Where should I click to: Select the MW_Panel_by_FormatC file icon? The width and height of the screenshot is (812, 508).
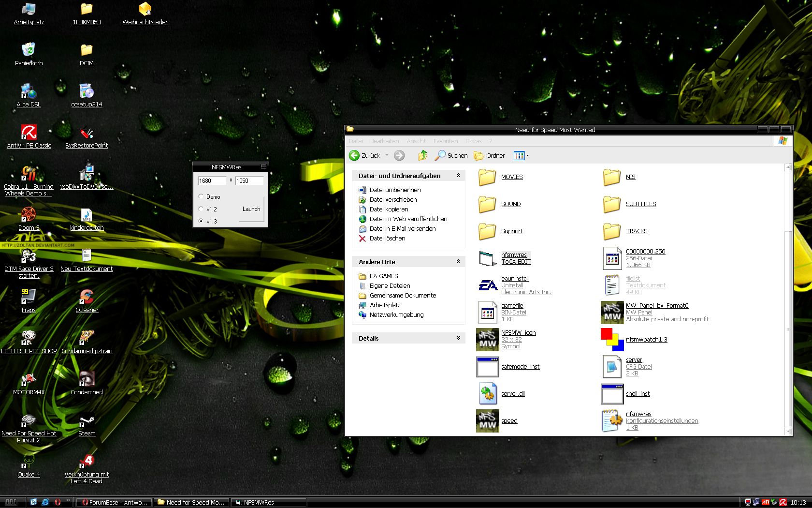(x=612, y=313)
